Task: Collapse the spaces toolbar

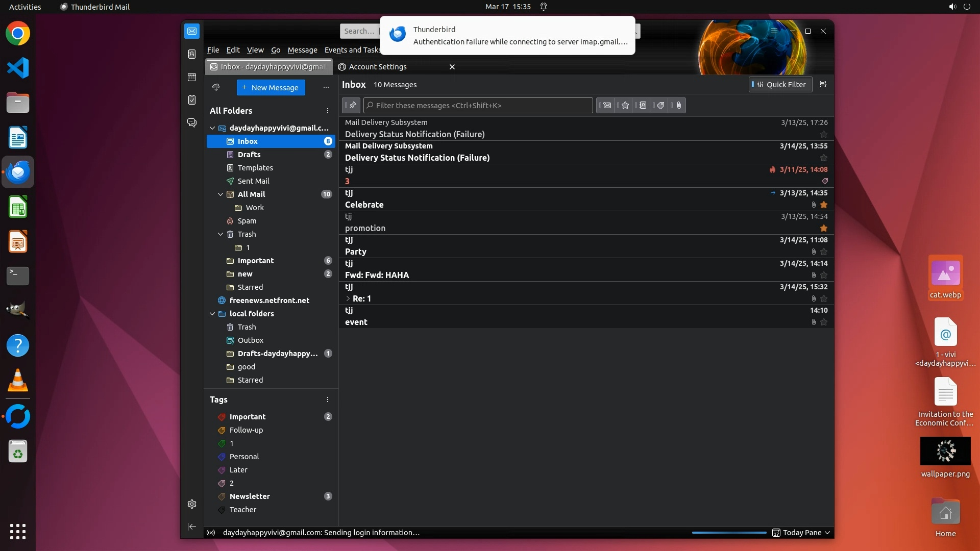Action: [x=192, y=527]
